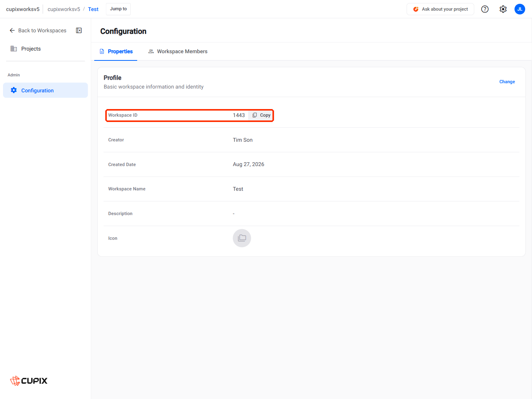Click the Configuration page heading

pos(123,31)
